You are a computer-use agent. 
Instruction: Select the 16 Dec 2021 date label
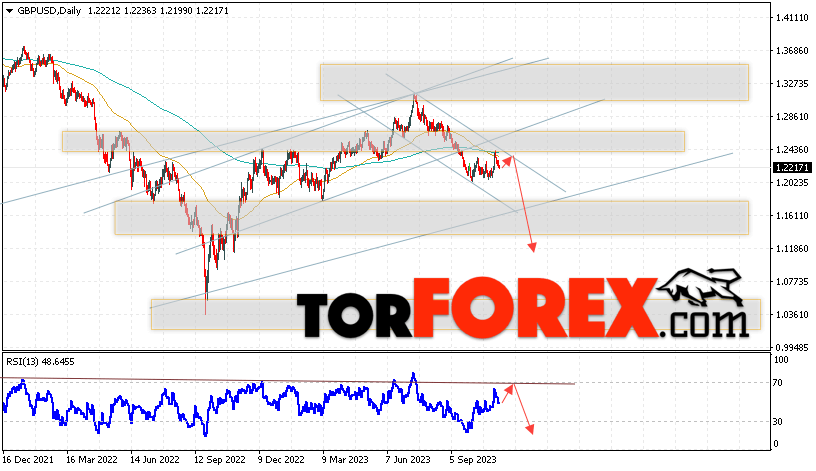click(28, 460)
